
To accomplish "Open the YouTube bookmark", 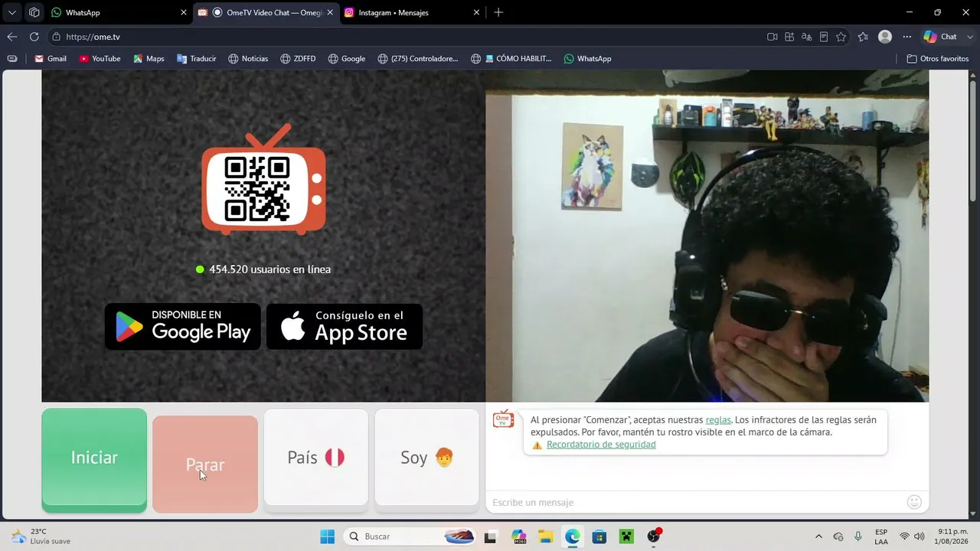I will coord(100,58).
